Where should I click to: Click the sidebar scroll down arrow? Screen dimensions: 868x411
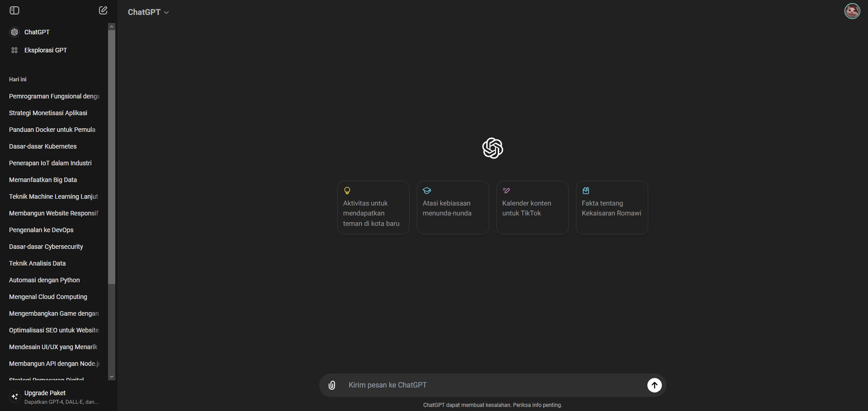pos(112,377)
